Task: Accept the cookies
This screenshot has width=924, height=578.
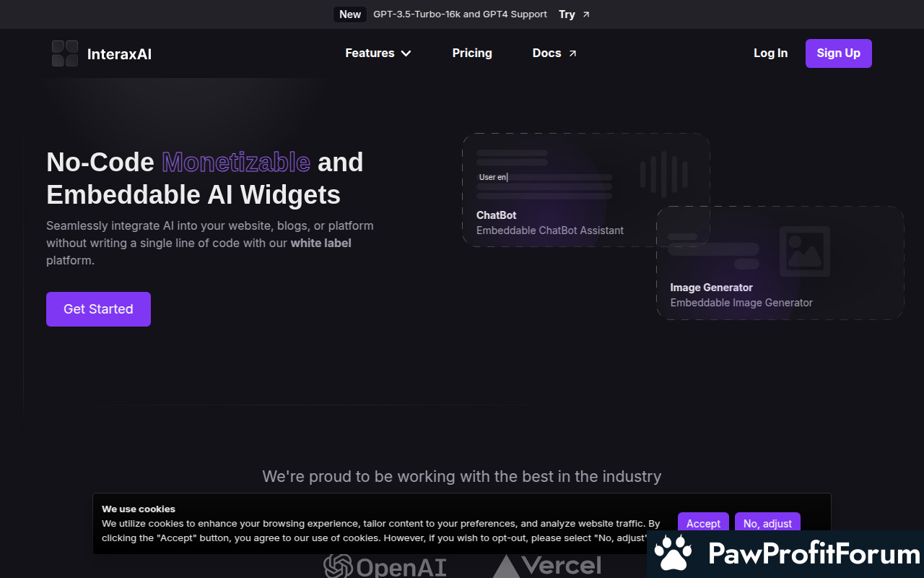Action: pos(703,523)
